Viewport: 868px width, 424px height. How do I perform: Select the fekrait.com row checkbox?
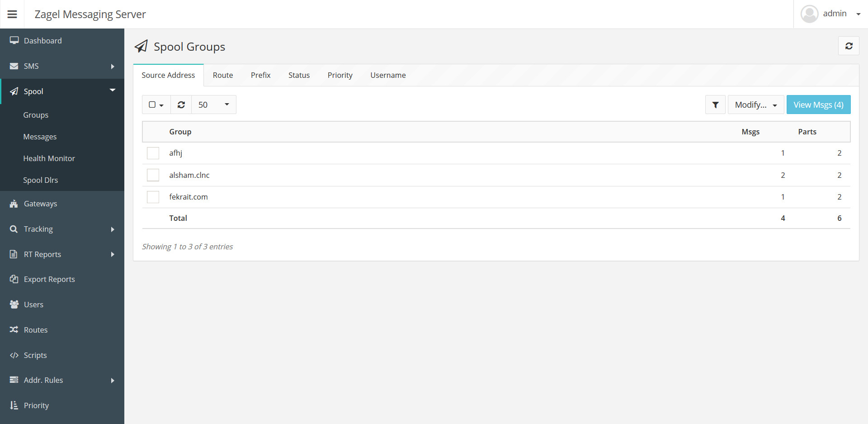153,197
